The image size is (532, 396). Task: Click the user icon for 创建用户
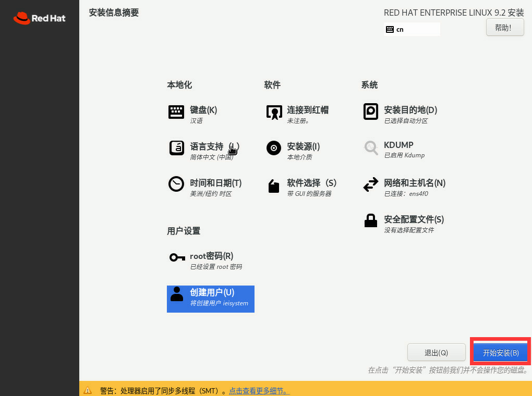point(177,294)
